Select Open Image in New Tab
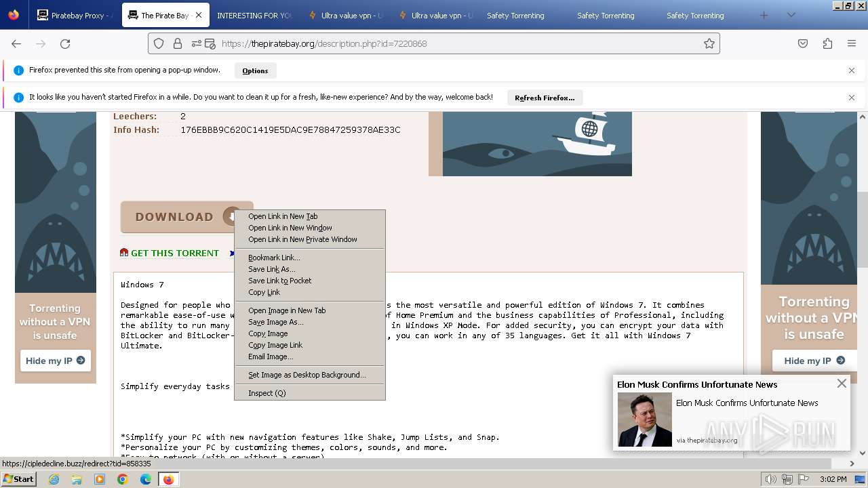Viewport: 868px width, 488px height. (x=310, y=310)
